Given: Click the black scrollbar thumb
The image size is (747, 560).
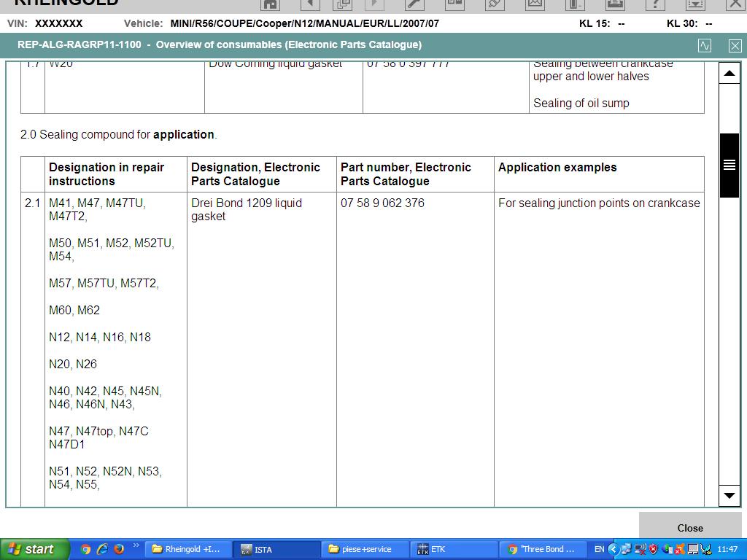Looking at the screenshot, I should 729,166.
